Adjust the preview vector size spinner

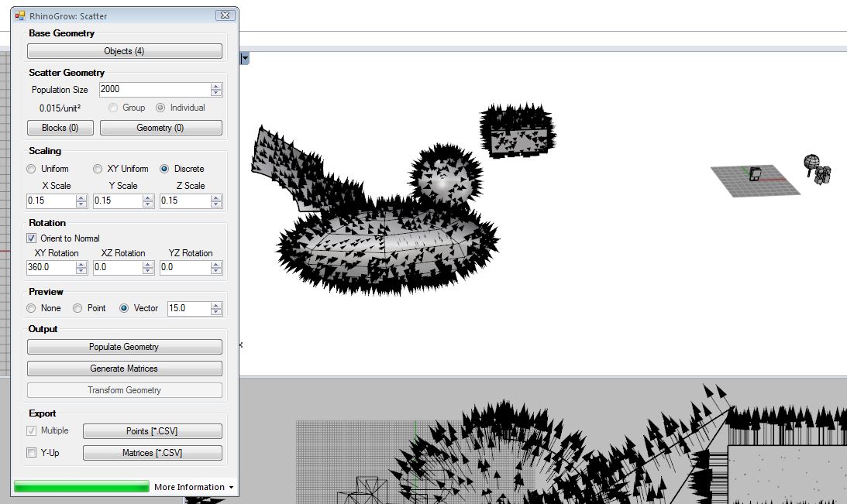216,308
